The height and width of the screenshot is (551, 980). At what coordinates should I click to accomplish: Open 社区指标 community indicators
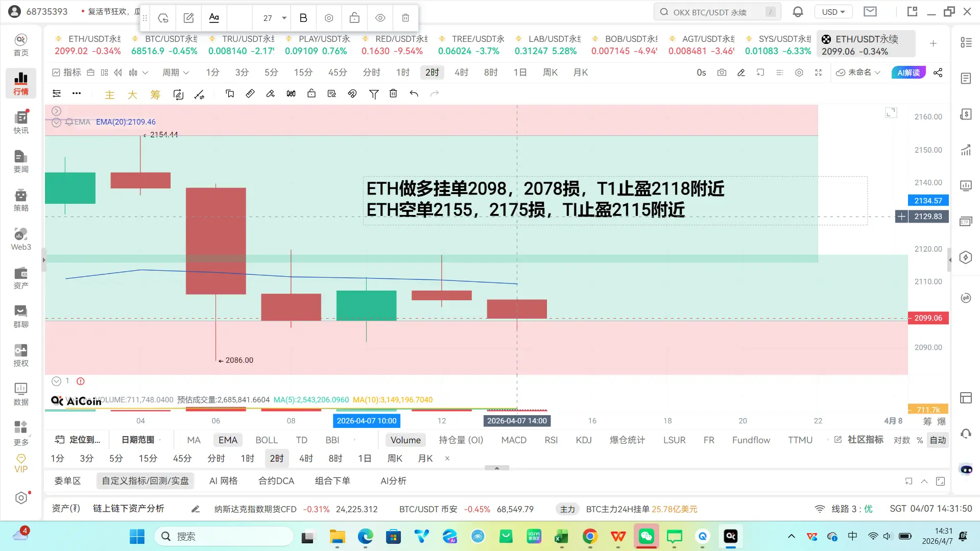859,440
